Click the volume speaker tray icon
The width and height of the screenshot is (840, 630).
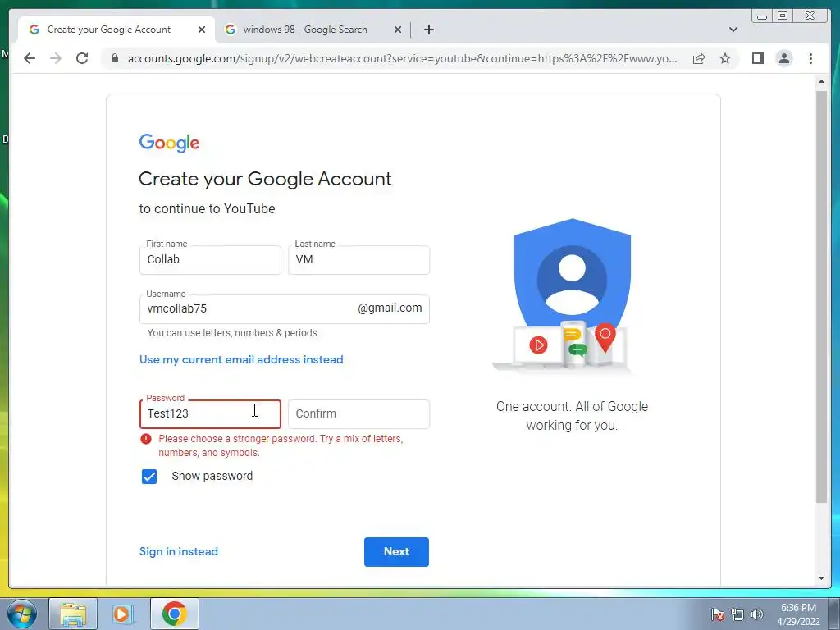click(757, 614)
